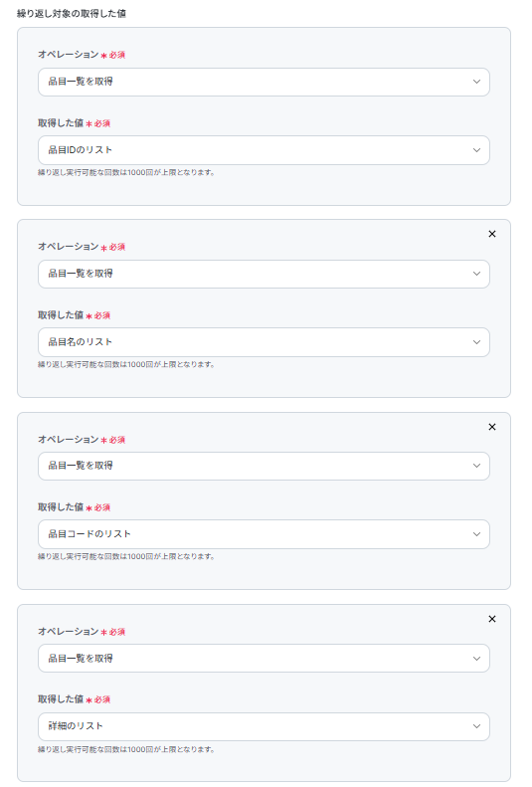Click the chevron arrow on 品目名のリスト field
532x787 pixels.
(477, 342)
